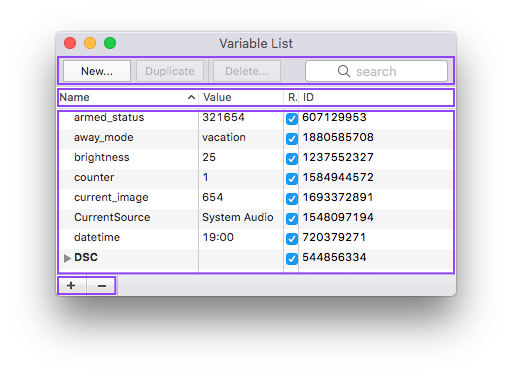Click the ID 1693372891
The height and width of the screenshot is (376, 512).
pyautogui.click(x=338, y=197)
